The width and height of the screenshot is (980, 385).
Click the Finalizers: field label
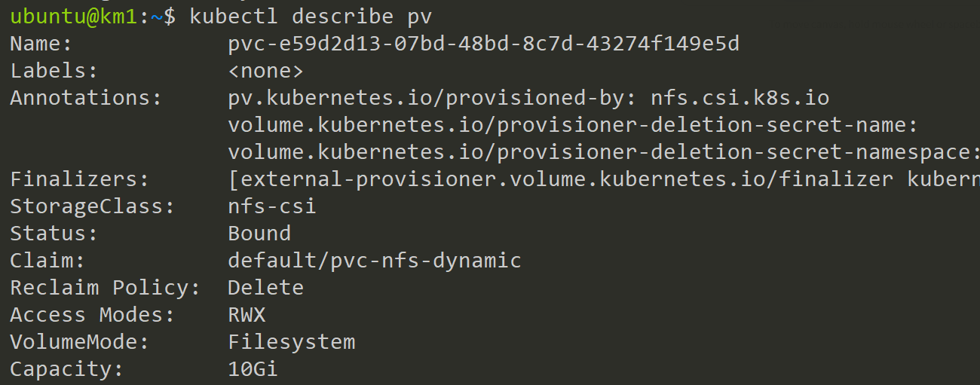pyautogui.click(x=79, y=179)
